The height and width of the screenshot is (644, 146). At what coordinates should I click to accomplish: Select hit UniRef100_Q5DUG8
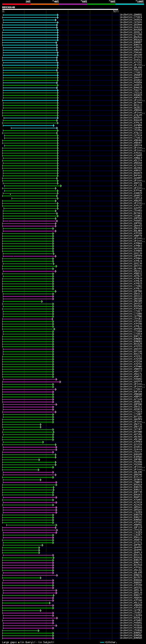tap(131, 163)
